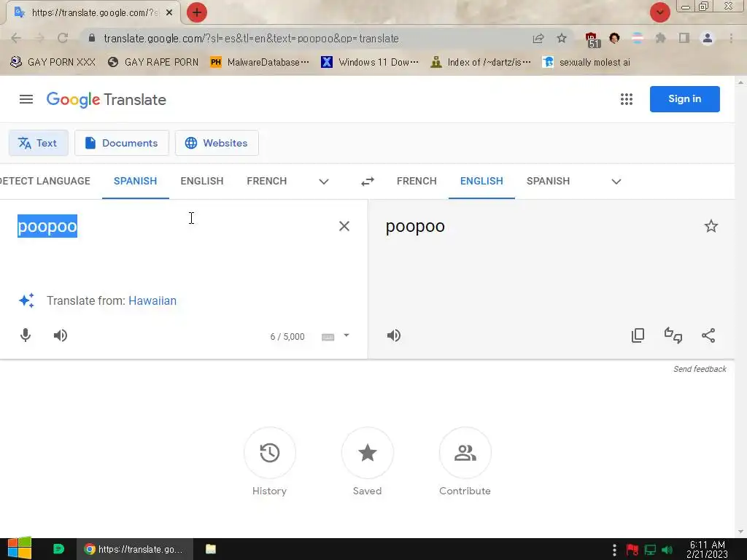The height and width of the screenshot is (560, 747).
Task: Expand more target languages
Action: 616,182
